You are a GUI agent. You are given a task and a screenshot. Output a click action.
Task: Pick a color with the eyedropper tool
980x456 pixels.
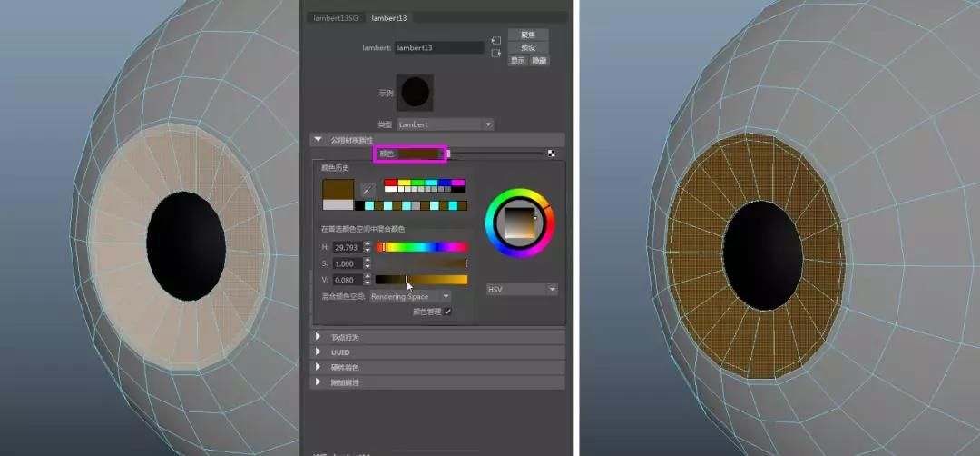pyautogui.click(x=367, y=190)
